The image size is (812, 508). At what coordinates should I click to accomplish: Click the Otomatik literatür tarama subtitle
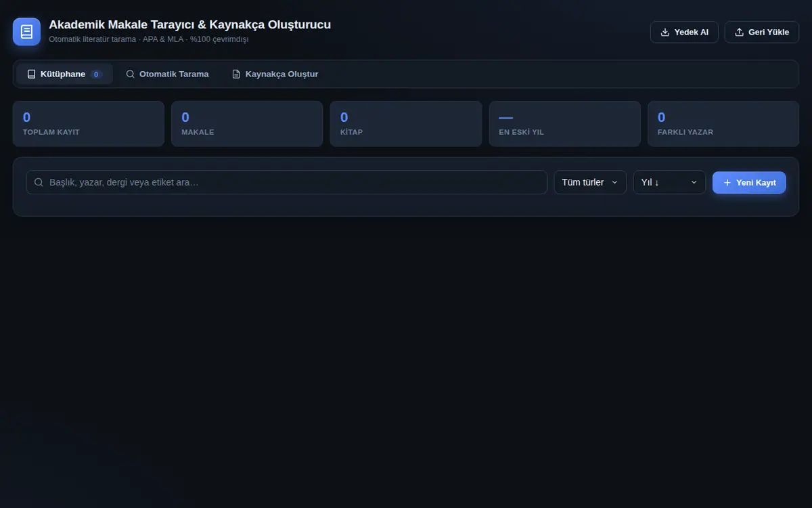click(148, 39)
